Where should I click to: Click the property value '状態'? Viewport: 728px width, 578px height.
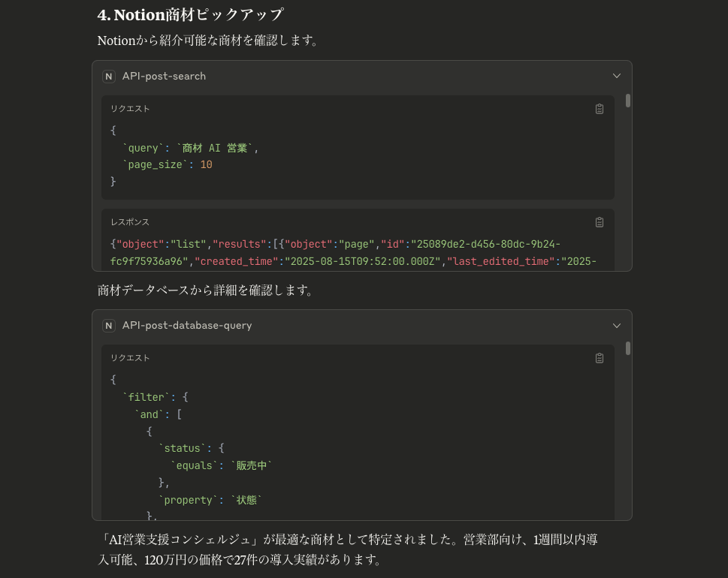click(246, 500)
